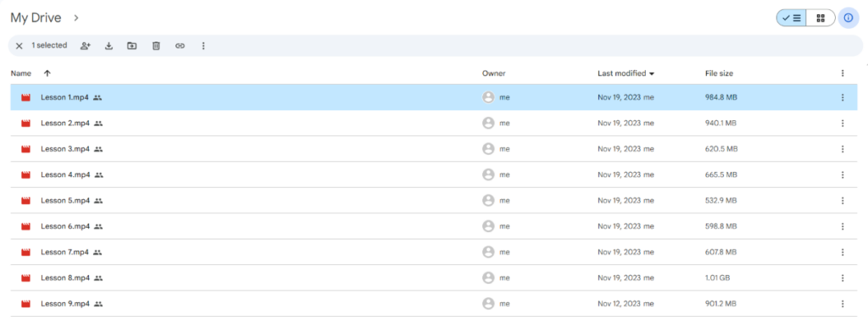Click the Move to folder icon
Viewport: 868px width, 326px height.
click(131, 46)
